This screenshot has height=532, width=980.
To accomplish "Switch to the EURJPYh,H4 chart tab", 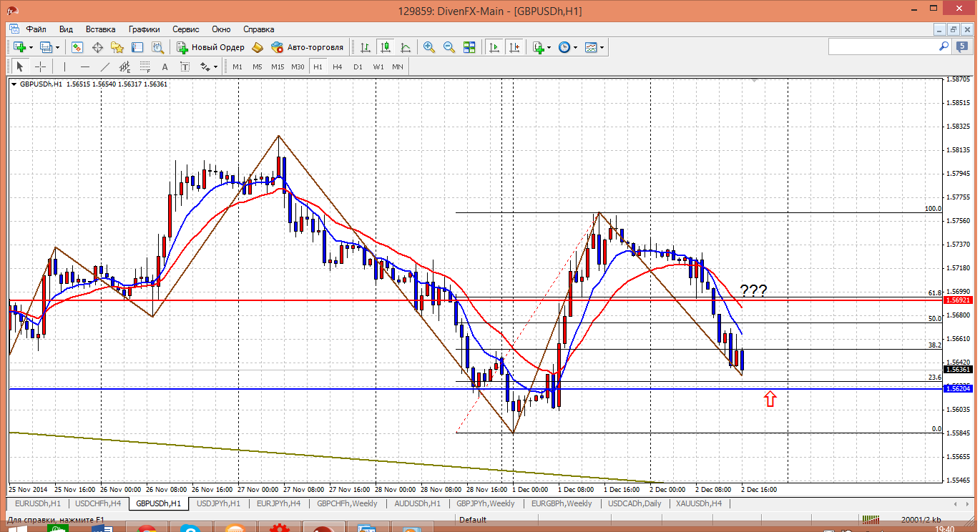I will 278,503.
